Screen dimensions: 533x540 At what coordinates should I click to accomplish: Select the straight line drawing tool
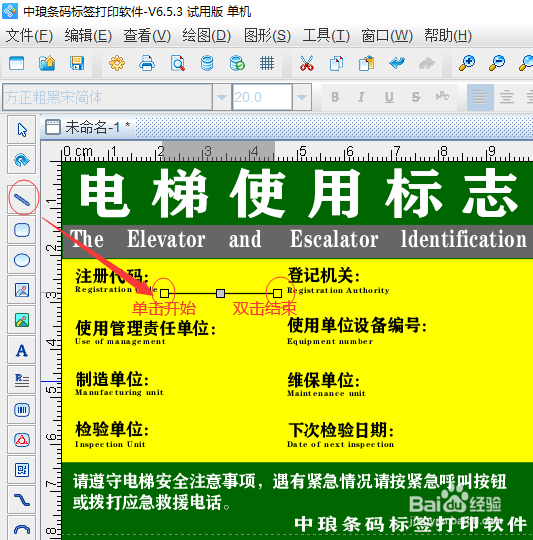point(22,199)
